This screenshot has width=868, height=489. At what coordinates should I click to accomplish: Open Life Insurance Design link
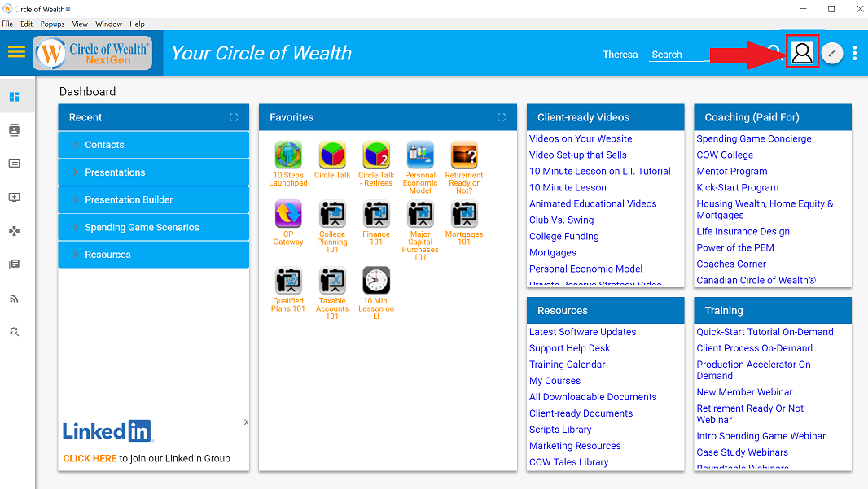click(x=743, y=231)
